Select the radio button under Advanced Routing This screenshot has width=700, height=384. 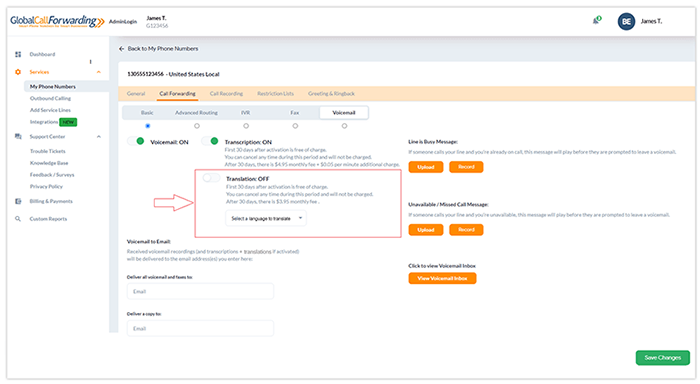[x=197, y=126]
